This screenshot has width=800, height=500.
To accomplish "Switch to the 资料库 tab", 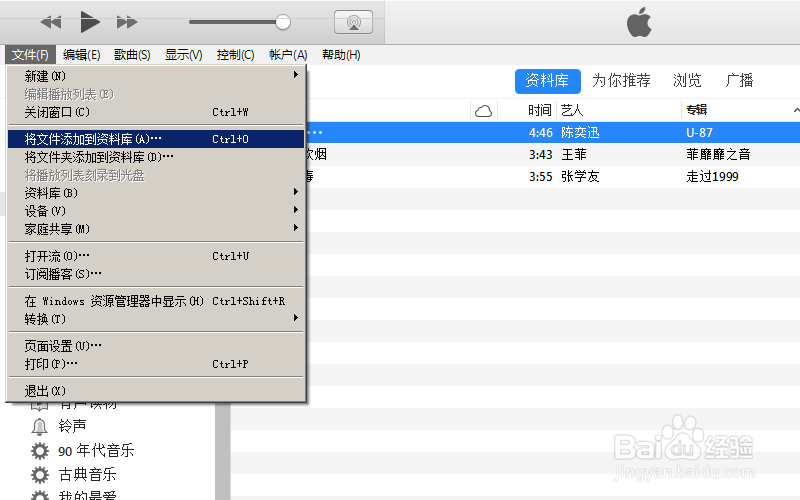I will pyautogui.click(x=547, y=81).
